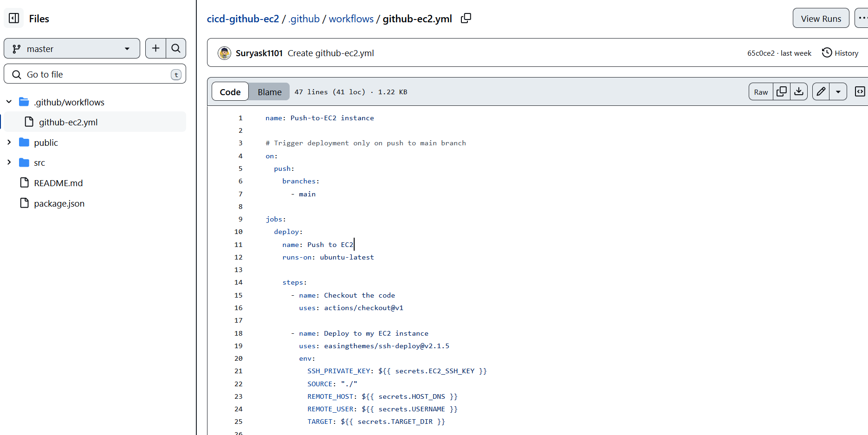This screenshot has width=868, height=435.
Task: Click the 'TARGET: ${{ secrets.TARGET_DIR }}' line
Action: 376,422
